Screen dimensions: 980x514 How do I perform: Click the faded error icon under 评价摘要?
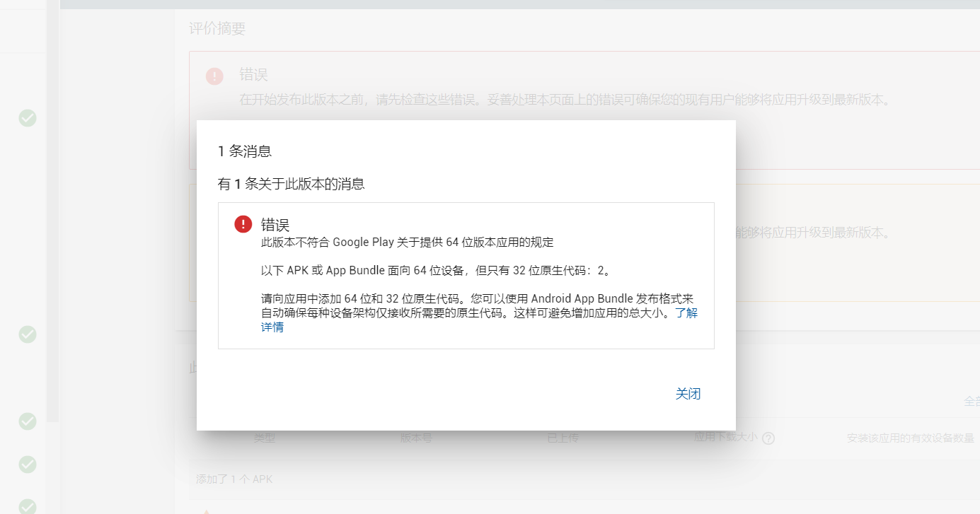click(214, 76)
